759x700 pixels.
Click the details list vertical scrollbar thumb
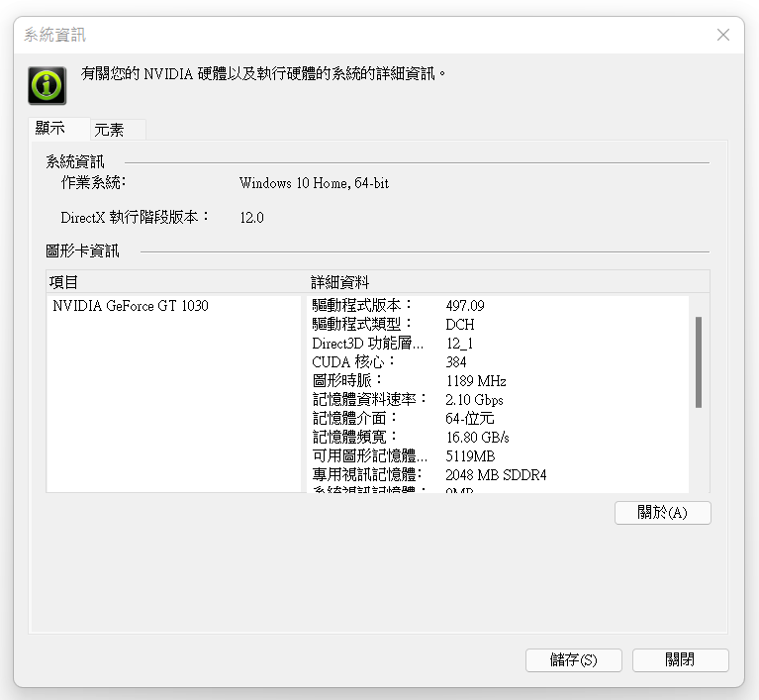pyautogui.click(x=699, y=362)
